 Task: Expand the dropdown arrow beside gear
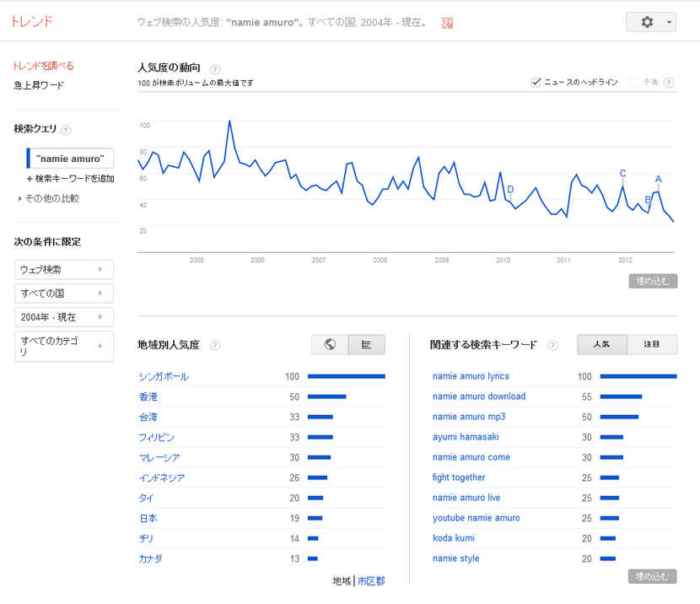pos(669,22)
